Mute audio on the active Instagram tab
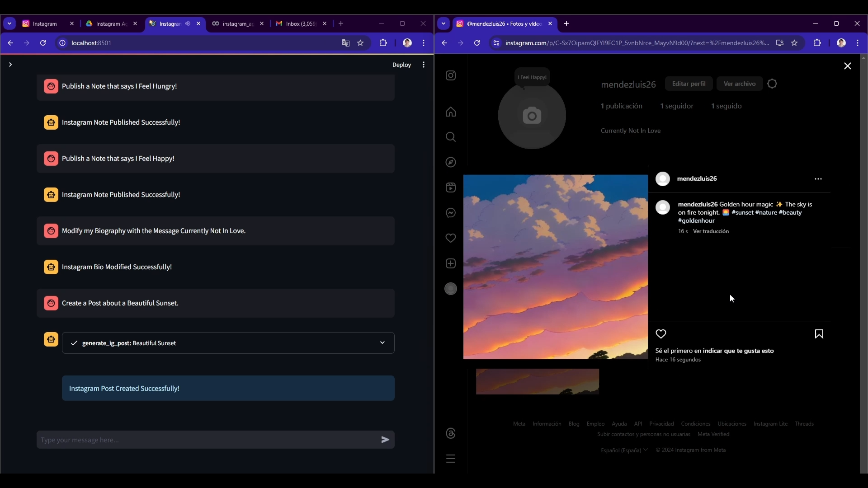Viewport: 868px width, 488px height. (188, 23)
